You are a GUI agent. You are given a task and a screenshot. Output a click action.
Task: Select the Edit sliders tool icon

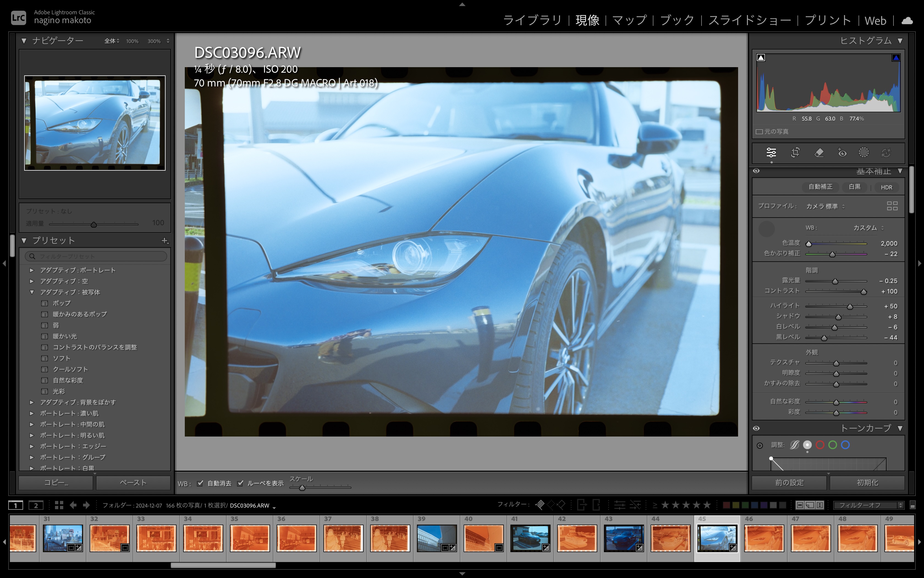[771, 153]
